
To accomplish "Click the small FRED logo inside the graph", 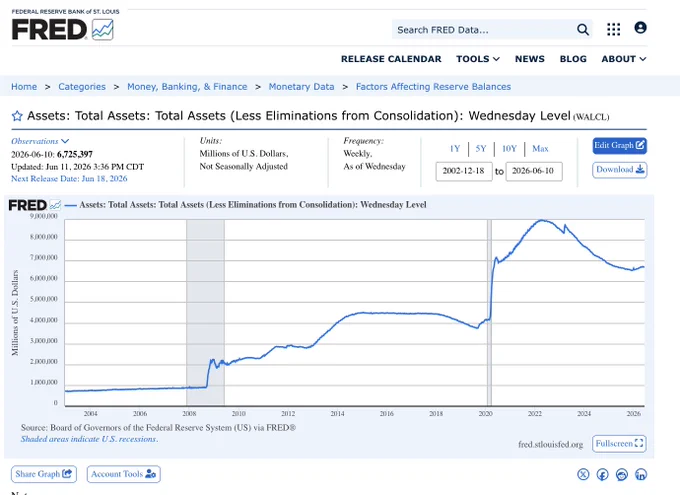I will click(x=34, y=205).
